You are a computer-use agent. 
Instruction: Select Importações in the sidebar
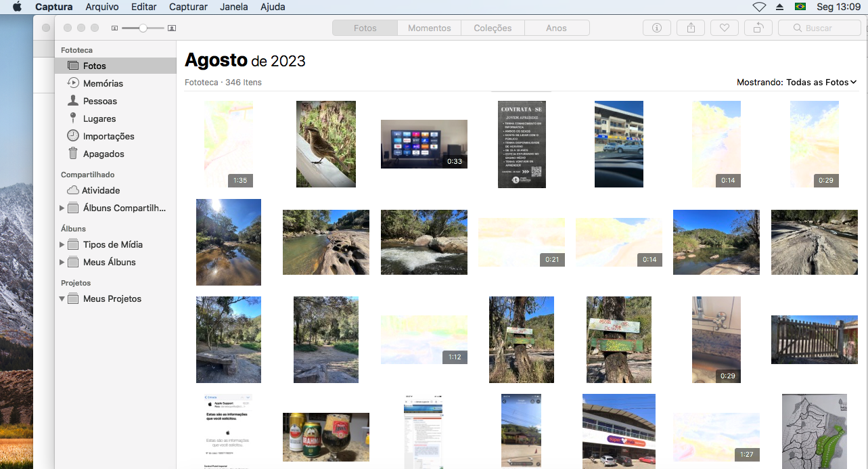108,136
